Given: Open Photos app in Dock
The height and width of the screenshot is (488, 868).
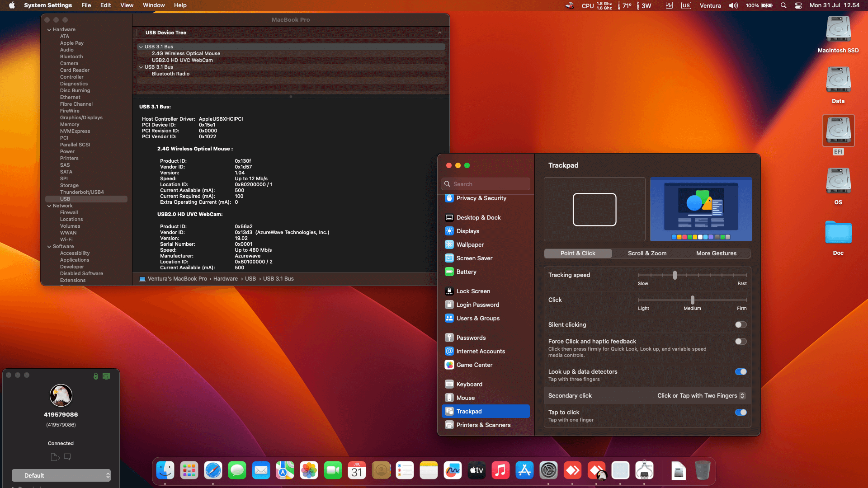Looking at the screenshot, I should 309,470.
